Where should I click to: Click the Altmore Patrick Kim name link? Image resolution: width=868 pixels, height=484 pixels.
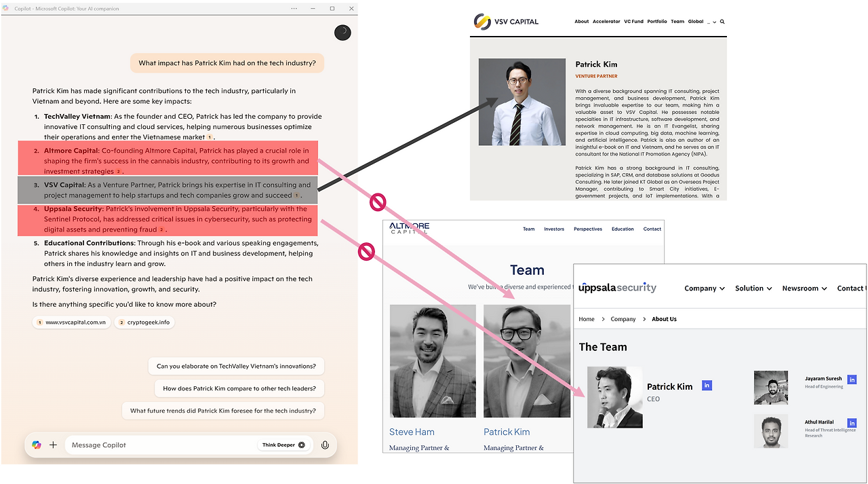pos(507,432)
